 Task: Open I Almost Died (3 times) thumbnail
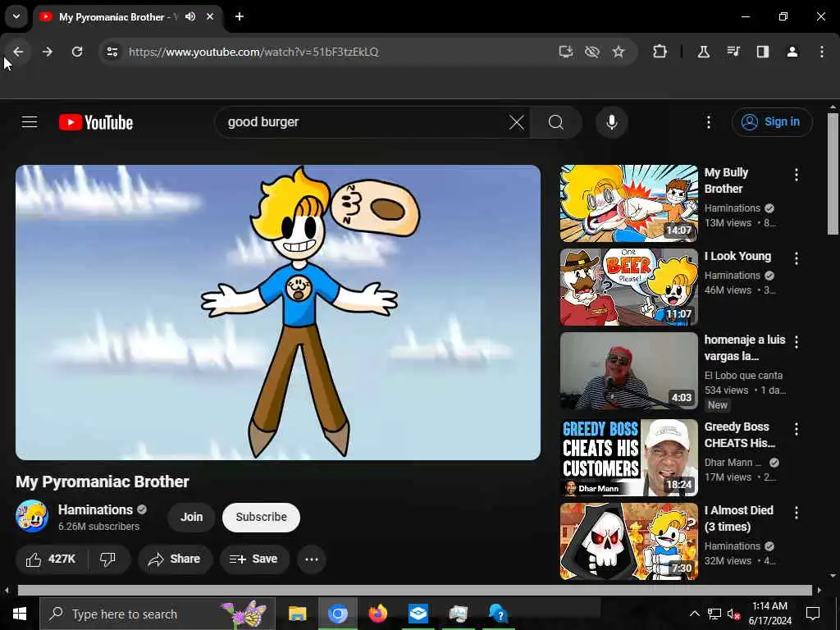point(629,541)
